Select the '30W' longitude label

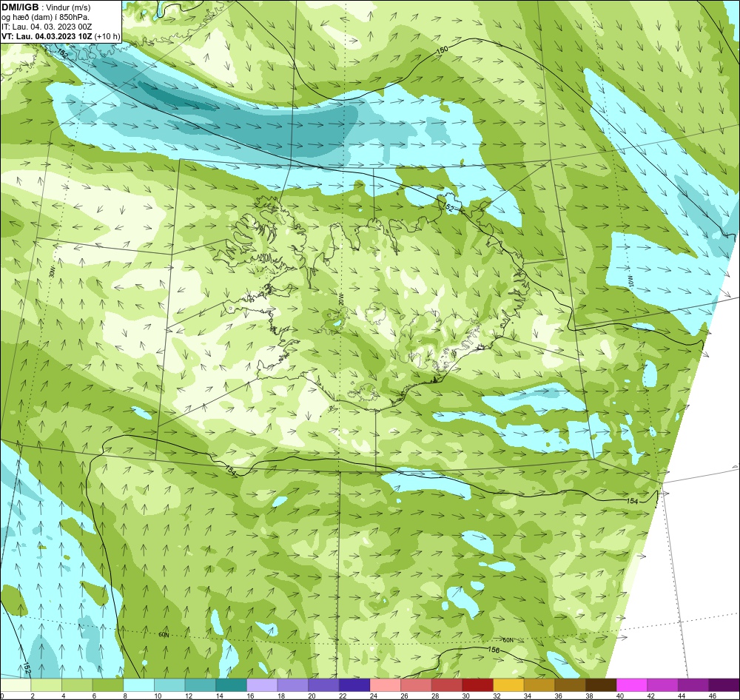pos(53,272)
